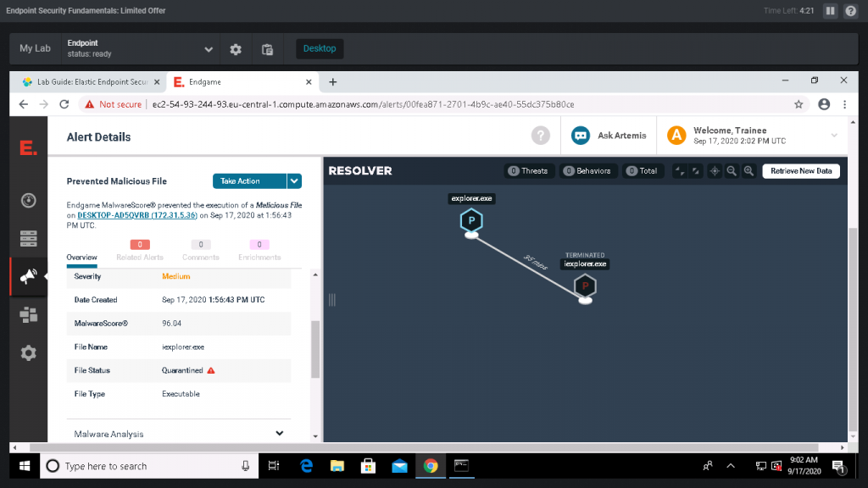
Task: Click the Desktop lab button
Action: pyautogui.click(x=320, y=48)
